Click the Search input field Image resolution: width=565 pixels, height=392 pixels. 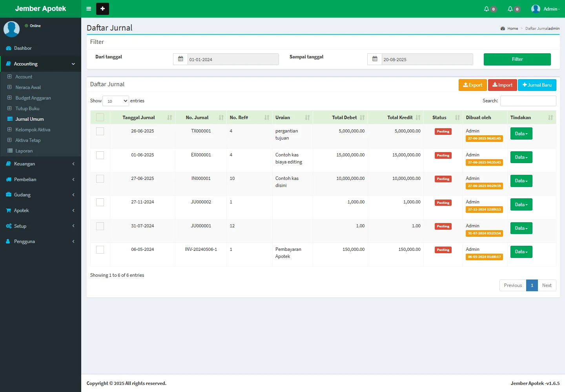(x=528, y=101)
